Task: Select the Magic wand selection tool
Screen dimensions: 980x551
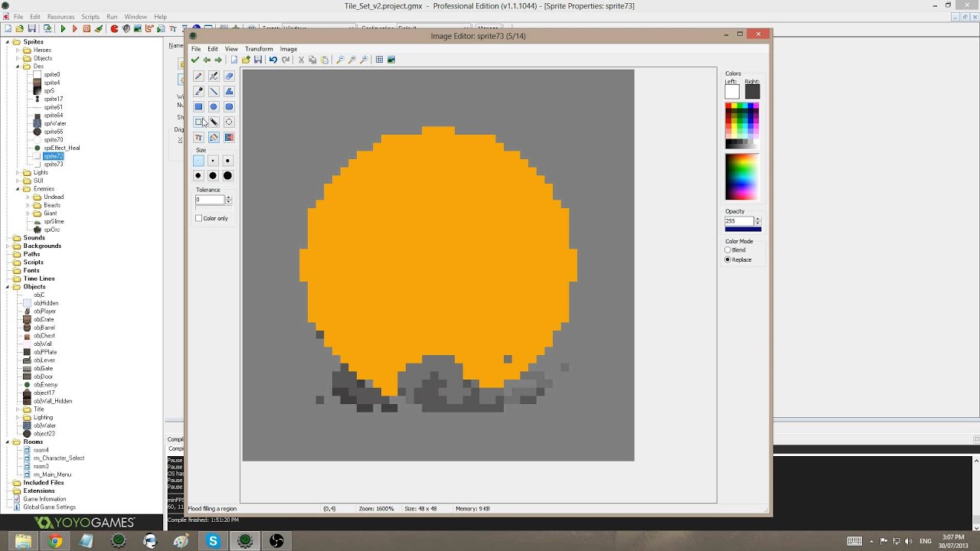Action: click(214, 122)
